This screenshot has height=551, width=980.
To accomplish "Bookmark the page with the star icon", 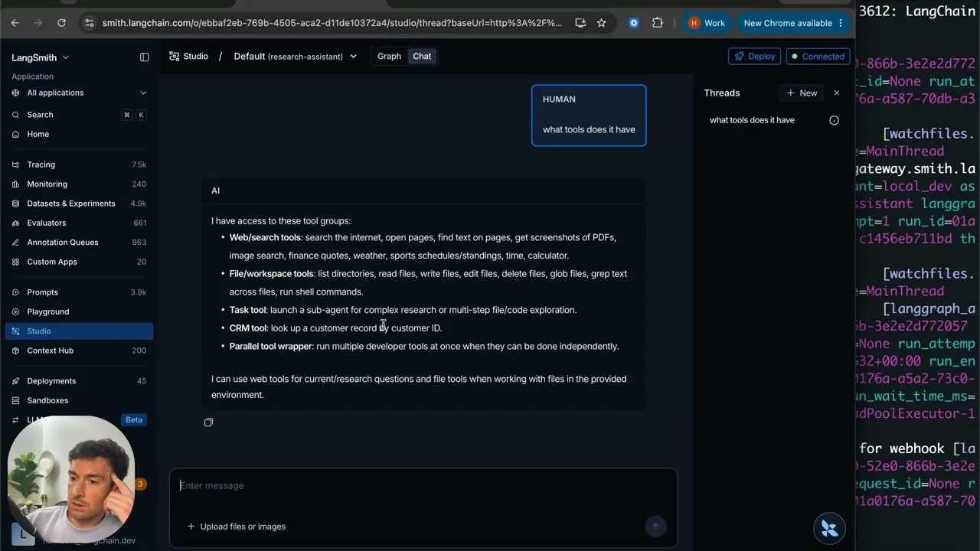I will (602, 23).
